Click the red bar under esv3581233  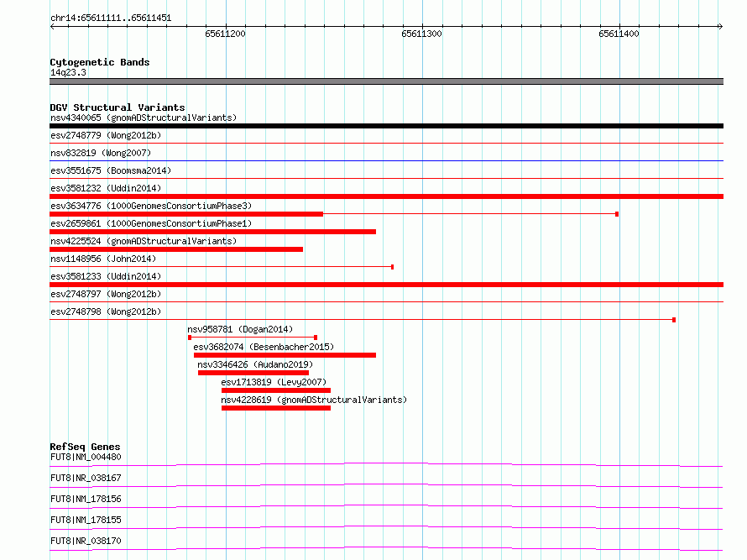(x=386, y=285)
